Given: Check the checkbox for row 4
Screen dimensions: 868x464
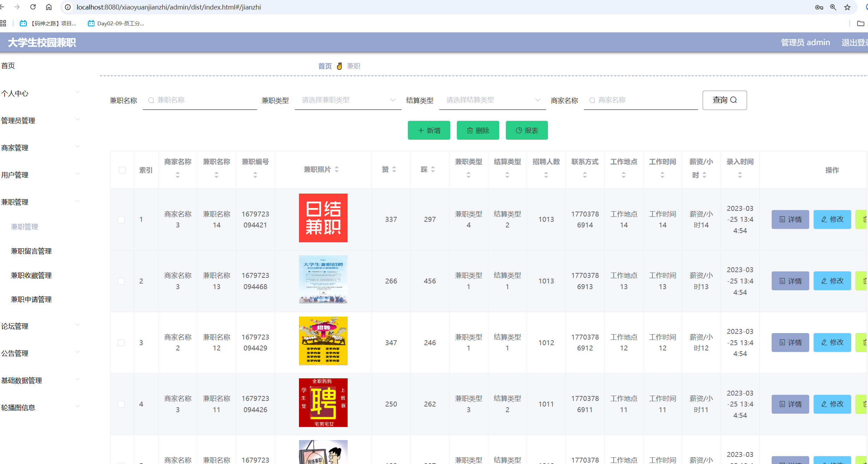Looking at the screenshot, I should (121, 404).
